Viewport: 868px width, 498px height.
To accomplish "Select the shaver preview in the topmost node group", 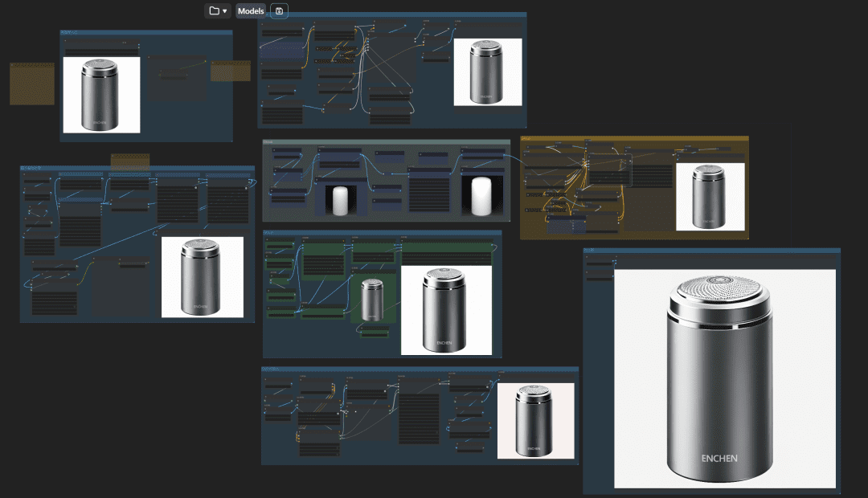I will click(488, 72).
